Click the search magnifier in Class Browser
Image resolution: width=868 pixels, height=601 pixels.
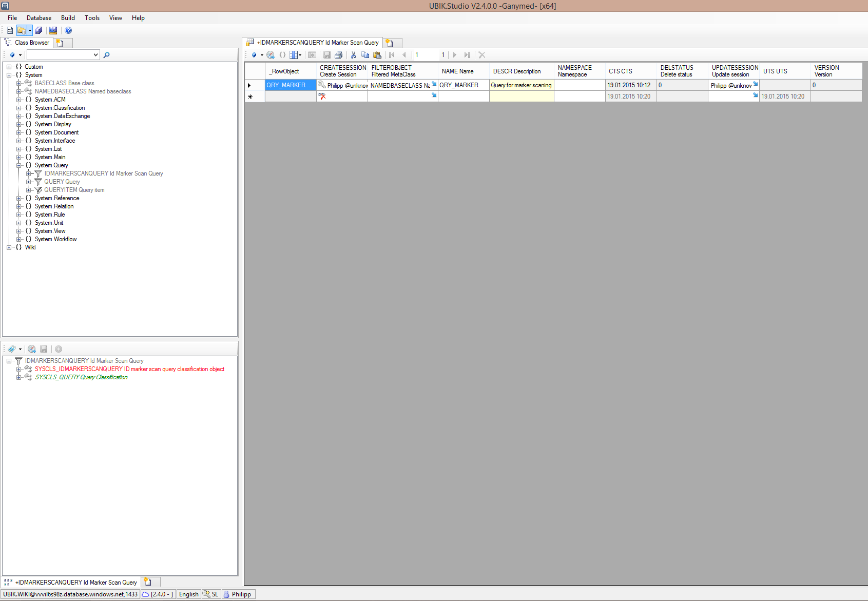tap(106, 55)
